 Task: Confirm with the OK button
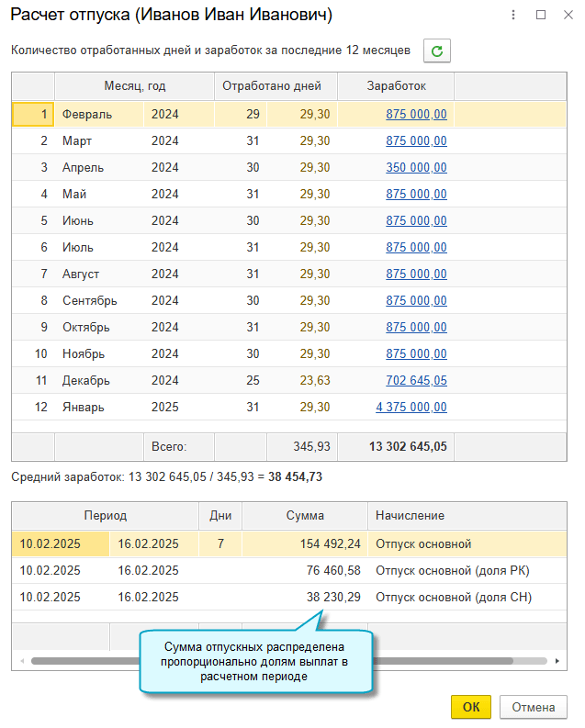coord(471,708)
